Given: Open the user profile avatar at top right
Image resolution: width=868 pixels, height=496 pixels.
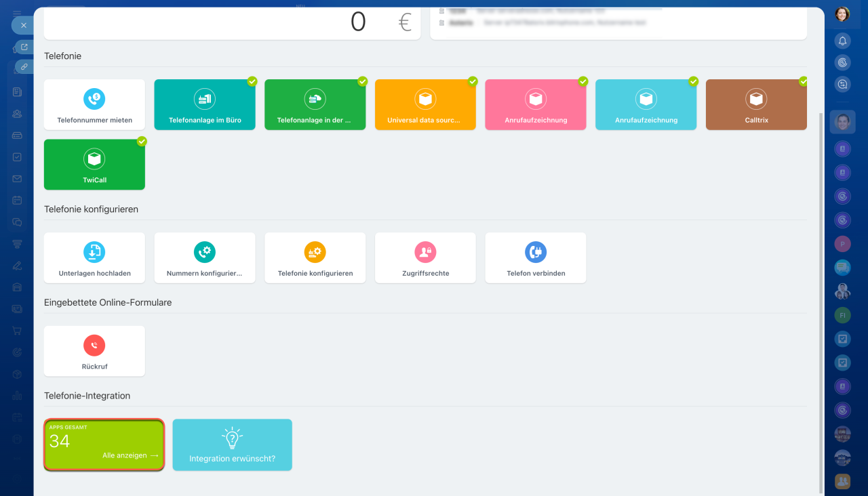Looking at the screenshot, I should click(842, 14).
